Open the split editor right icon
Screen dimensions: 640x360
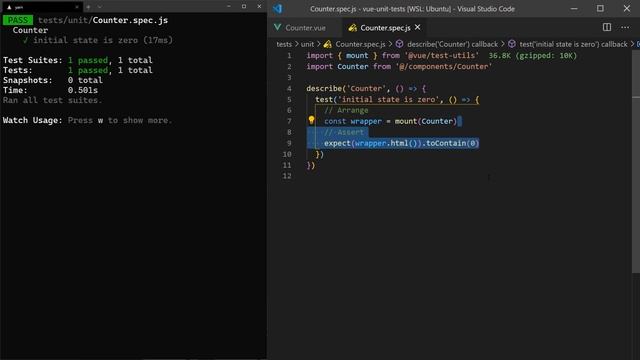point(607,27)
